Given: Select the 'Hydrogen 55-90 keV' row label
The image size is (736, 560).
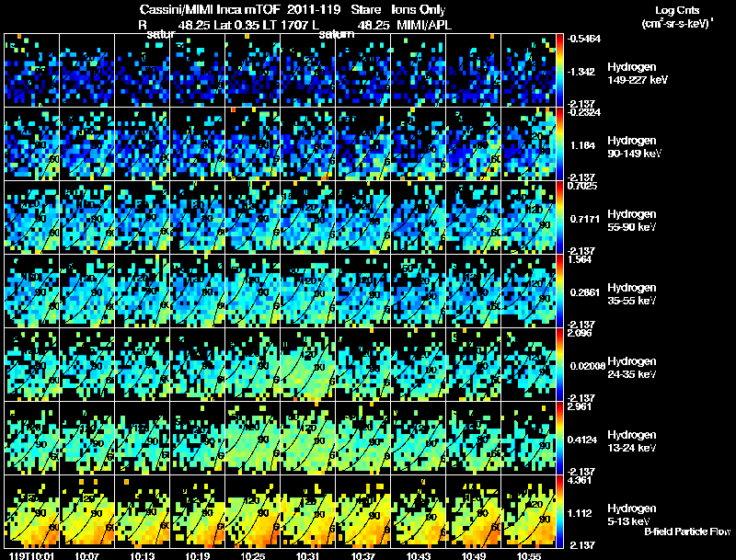Looking at the screenshot, I should coord(632,221).
